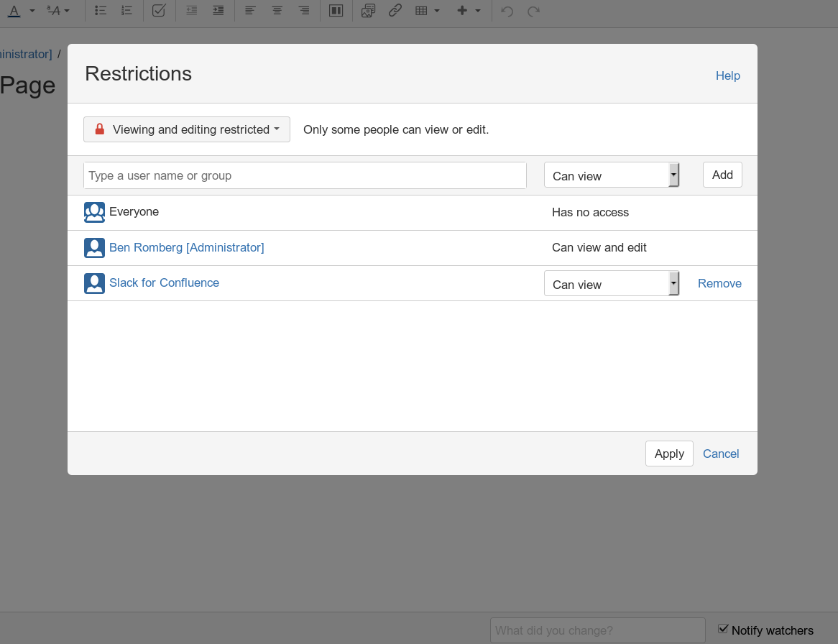
Task: Open the insert table menu
Action: click(426, 11)
